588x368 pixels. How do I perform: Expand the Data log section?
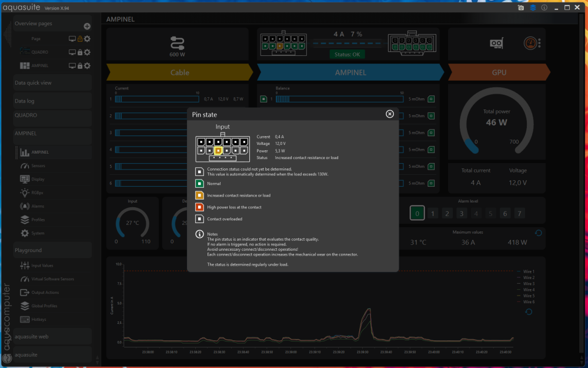pyautogui.click(x=52, y=101)
